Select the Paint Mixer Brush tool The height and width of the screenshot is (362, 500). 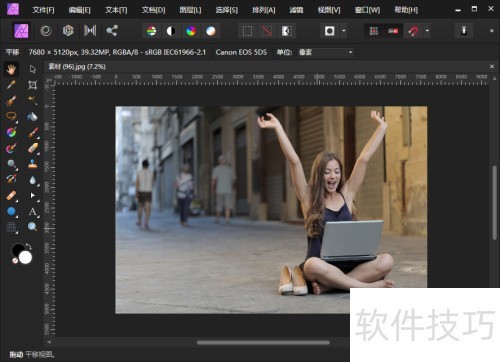(11, 148)
